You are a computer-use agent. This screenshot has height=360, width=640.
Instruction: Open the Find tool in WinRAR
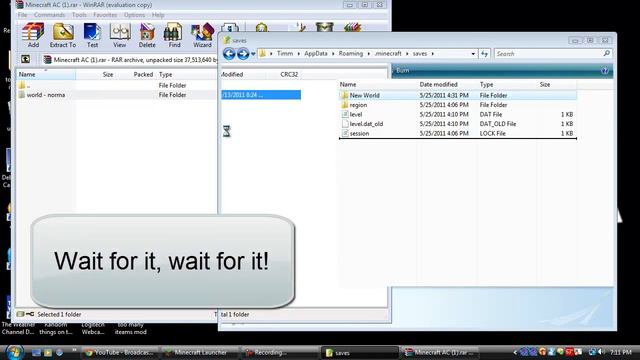[x=174, y=36]
